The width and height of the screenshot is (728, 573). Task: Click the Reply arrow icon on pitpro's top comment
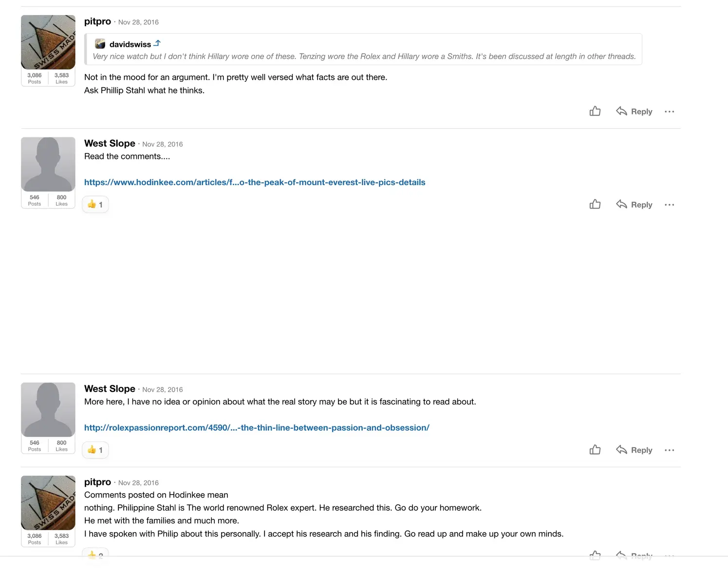click(621, 111)
